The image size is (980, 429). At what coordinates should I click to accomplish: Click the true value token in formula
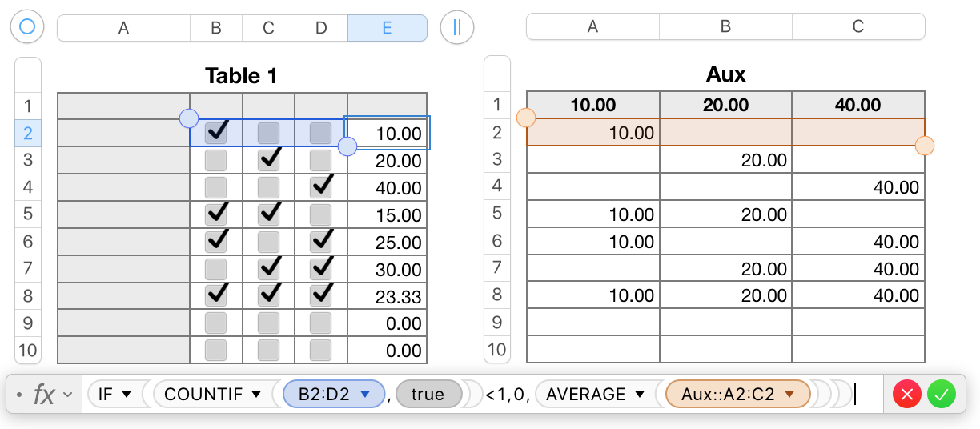pos(428,394)
